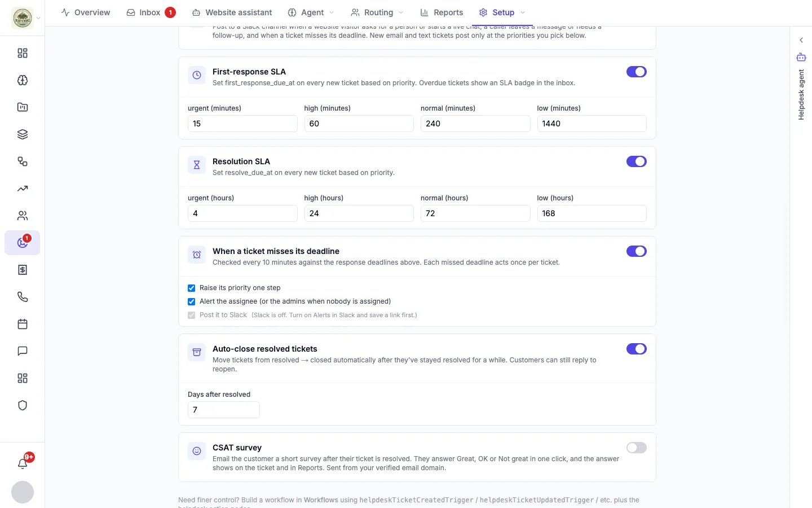Click the normal (minutes) field showing 240
The image size is (812, 508).
475,124
